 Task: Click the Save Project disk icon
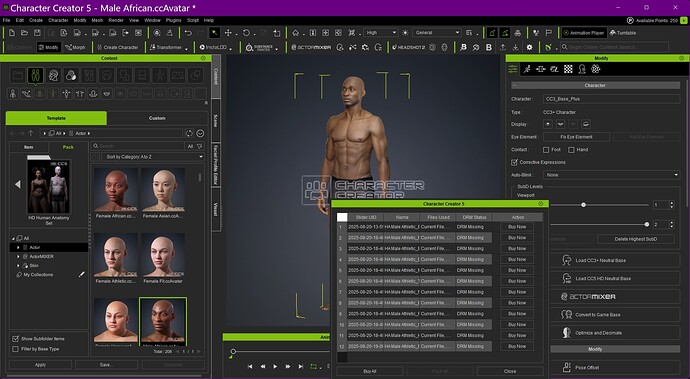tap(37, 33)
